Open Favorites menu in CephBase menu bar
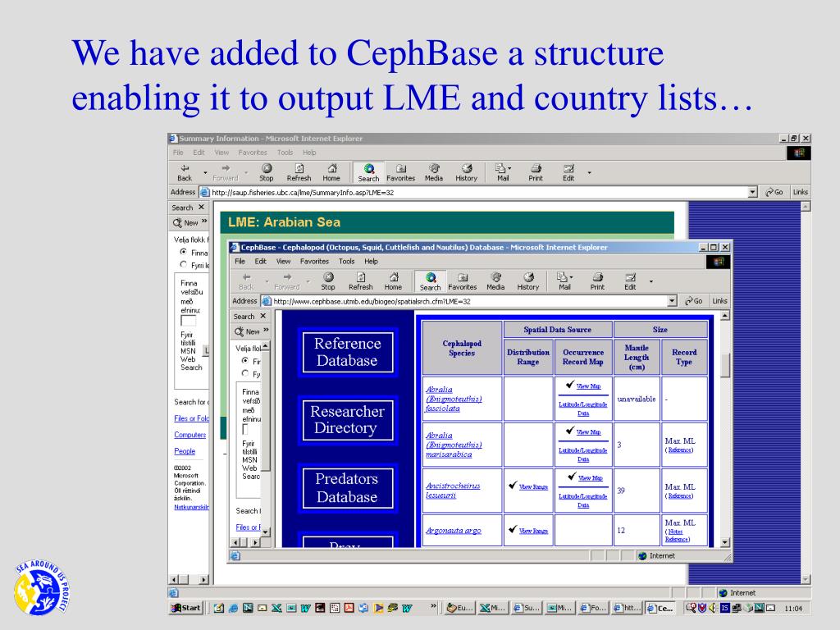This screenshot has height=630, width=840. tap(314, 262)
